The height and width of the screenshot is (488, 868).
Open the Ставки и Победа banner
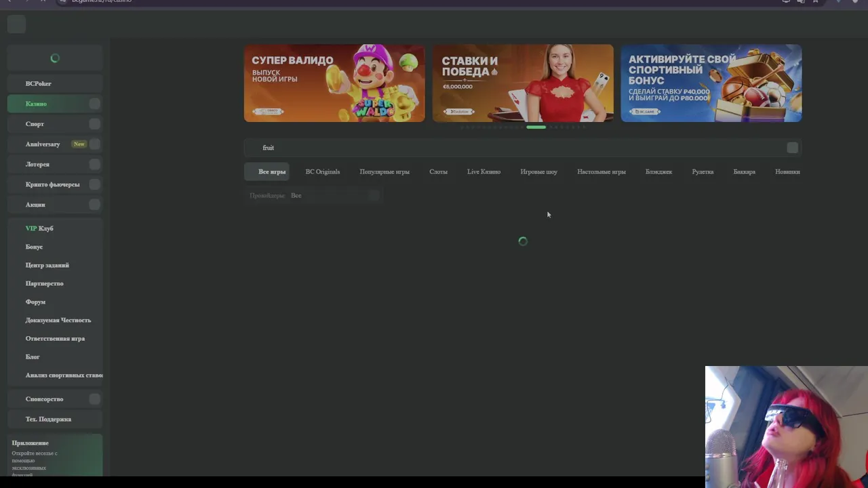pos(523,83)
